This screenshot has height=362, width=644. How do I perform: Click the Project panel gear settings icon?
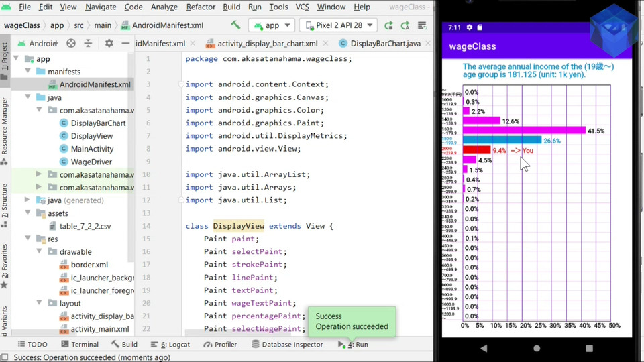109,44
